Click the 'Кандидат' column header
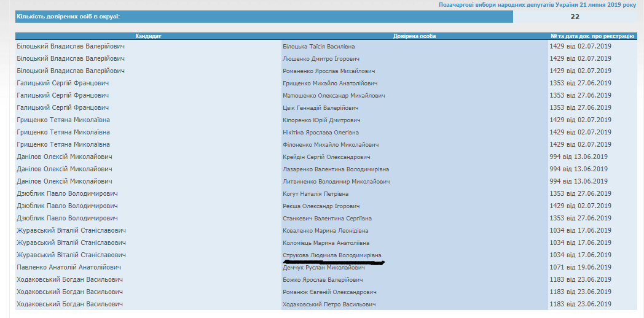644x318 pixels. [x=148, y=36]
